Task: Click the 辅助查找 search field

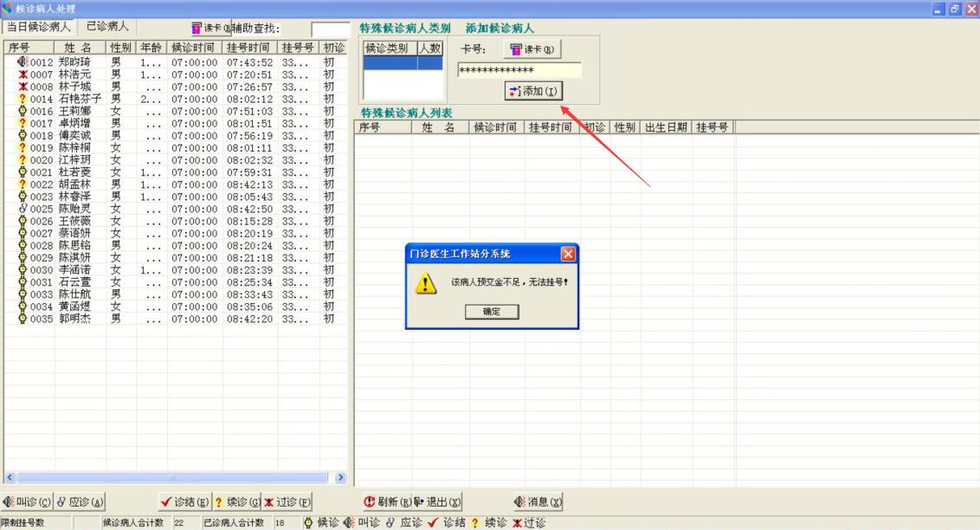Action: [330, 29]
